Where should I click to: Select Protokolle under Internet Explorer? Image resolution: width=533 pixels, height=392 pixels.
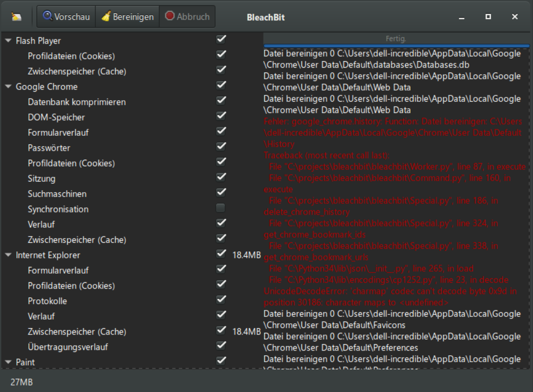coord(48,300)
